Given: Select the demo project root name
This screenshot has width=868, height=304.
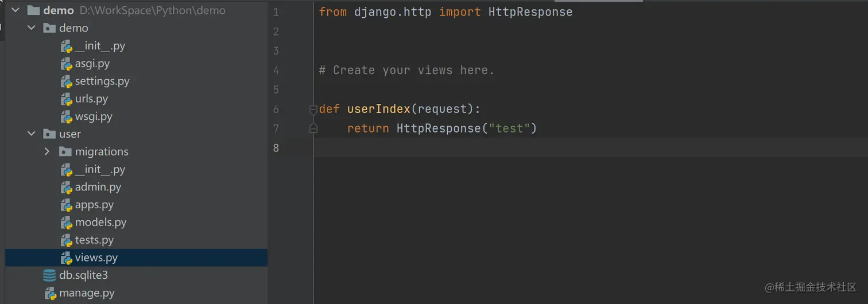Looking at the screenshot, I should [x=59, y=10].
